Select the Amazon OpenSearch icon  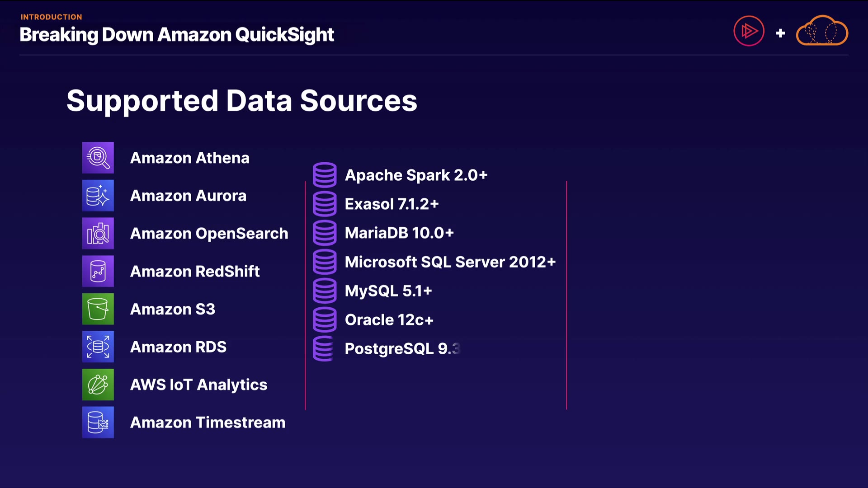point(98,234)
